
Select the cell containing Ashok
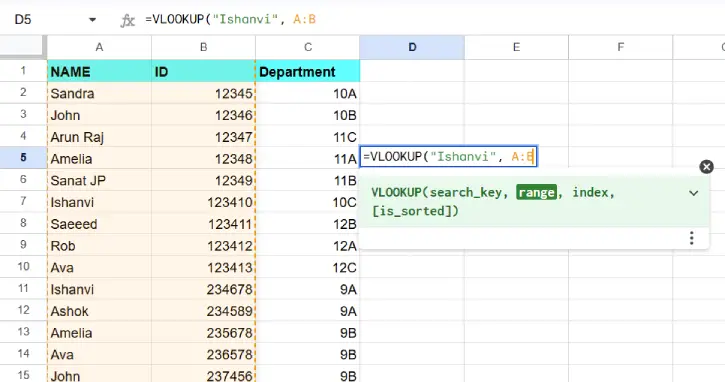[99, 311]
